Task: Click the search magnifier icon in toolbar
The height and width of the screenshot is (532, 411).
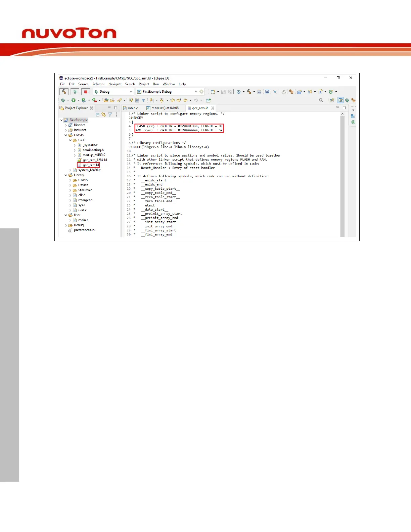Action: tap(321, 100)
